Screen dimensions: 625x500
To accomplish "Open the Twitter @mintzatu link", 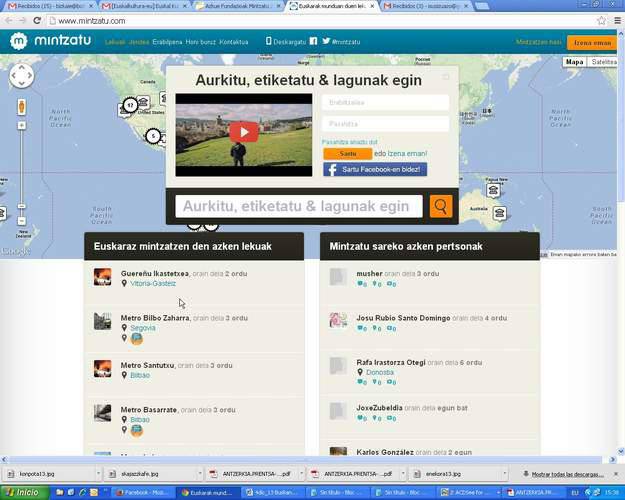I will point(341,41).
